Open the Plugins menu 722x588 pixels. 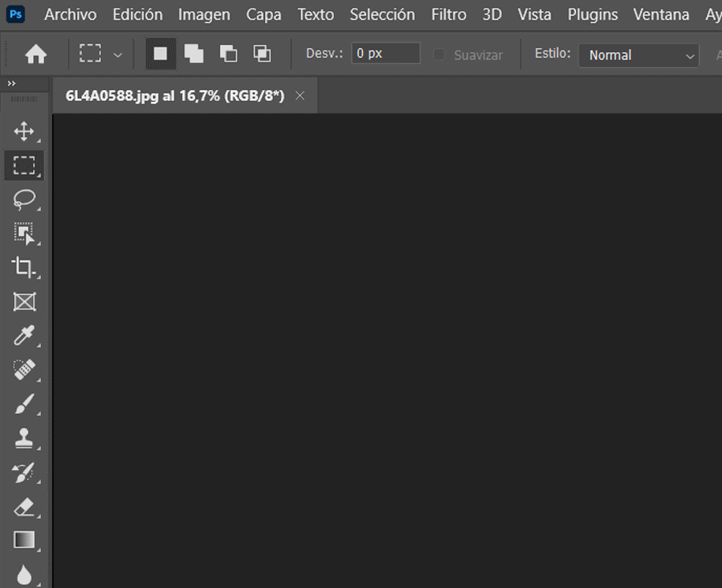(x=593, y=15)
